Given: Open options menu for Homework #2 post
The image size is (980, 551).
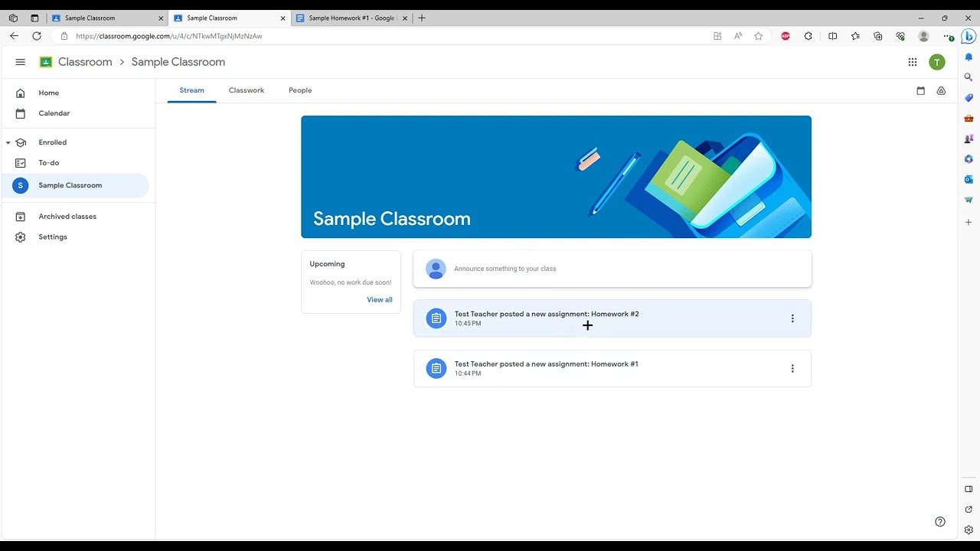Looking at the screenshot, I should [792, 318].
